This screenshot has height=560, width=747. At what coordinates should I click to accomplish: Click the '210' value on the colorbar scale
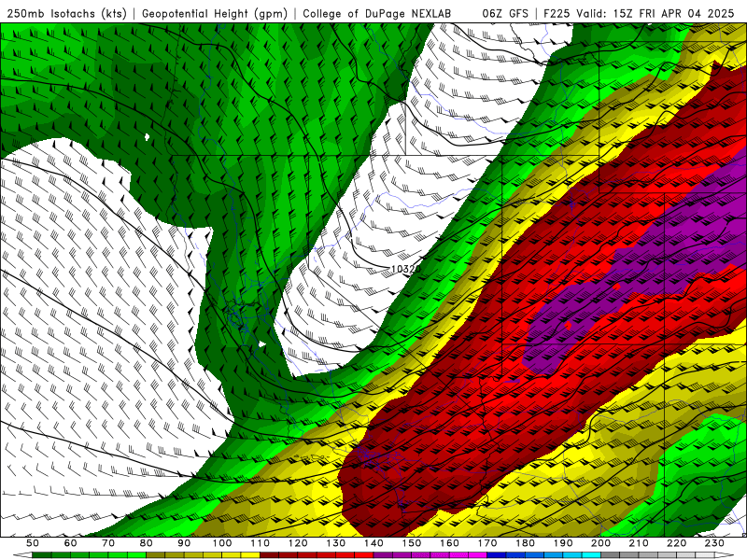click(x=639, y=543)
